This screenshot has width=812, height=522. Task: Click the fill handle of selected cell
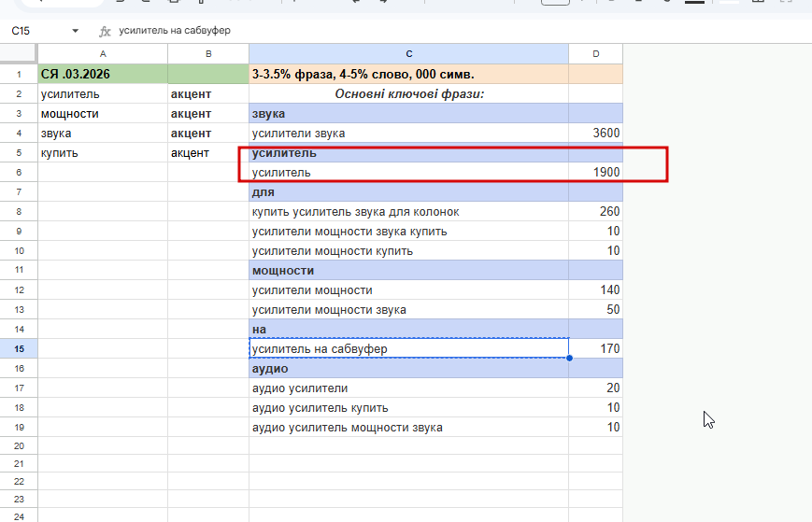pyautogui.click(x=569, y=358)
